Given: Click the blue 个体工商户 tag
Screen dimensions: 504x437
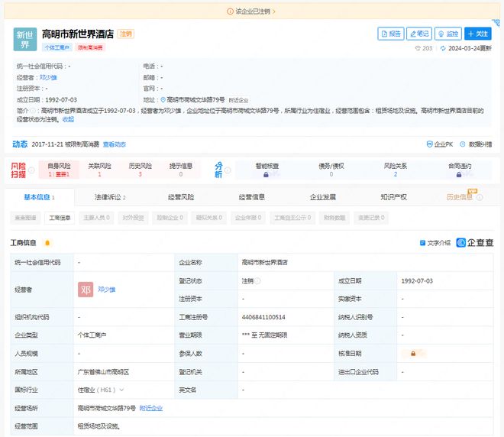Looking at the screenshot, I should pyautogui.click(x=57, y=47).
